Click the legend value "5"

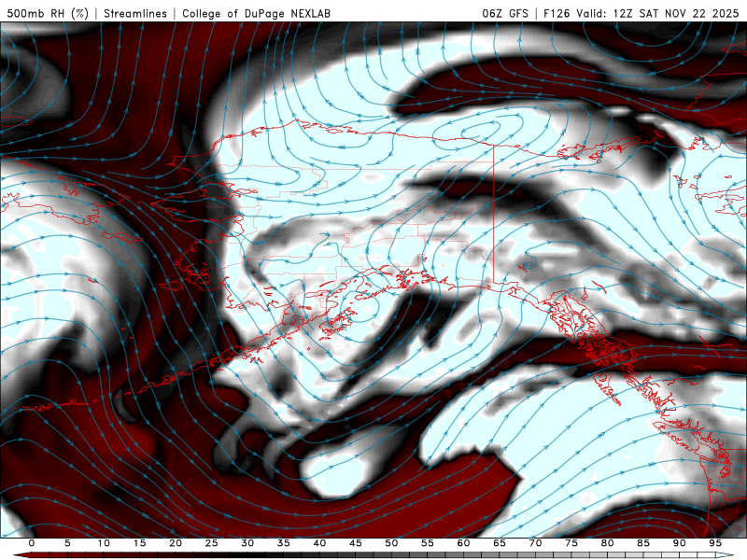point(67,543)
